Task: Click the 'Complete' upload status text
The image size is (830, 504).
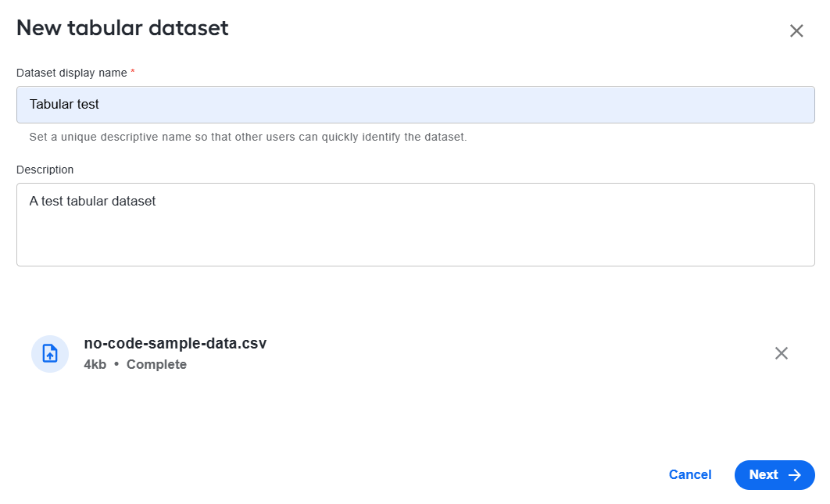Action: (156, 364)
